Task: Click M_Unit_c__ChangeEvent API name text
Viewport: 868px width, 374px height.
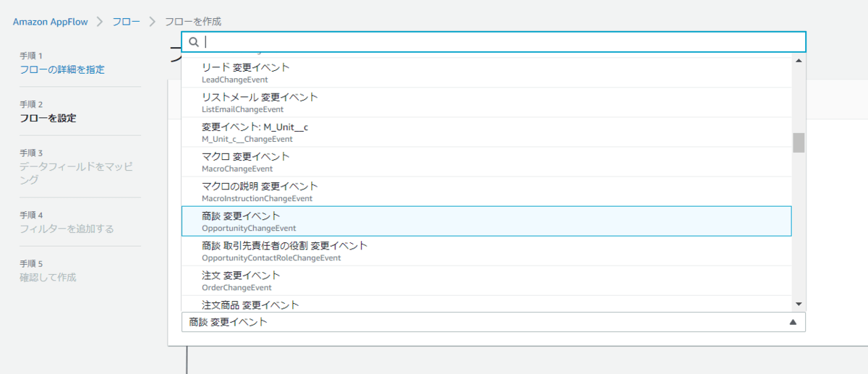Action: click(247, 139)
